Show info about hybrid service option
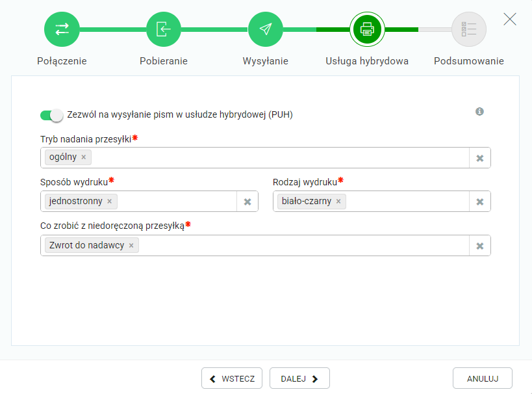This screenshot has height=394, width=532. coord(479,111)
